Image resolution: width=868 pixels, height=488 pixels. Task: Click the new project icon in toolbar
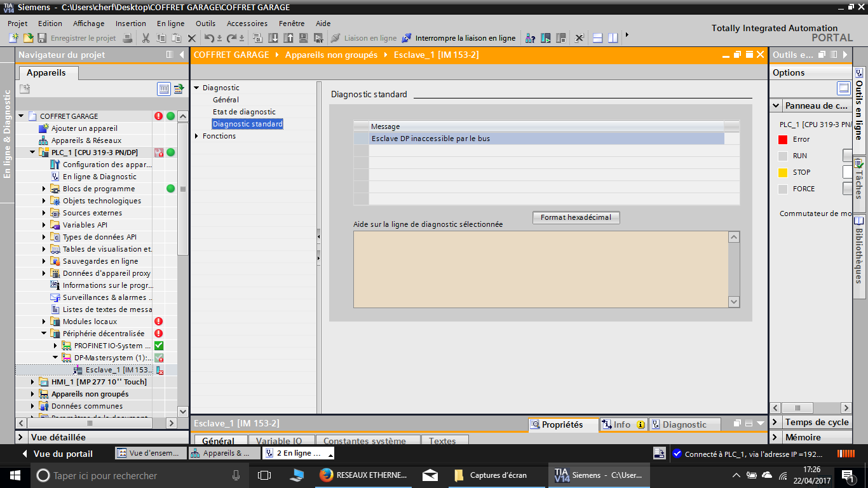[13, 38]
